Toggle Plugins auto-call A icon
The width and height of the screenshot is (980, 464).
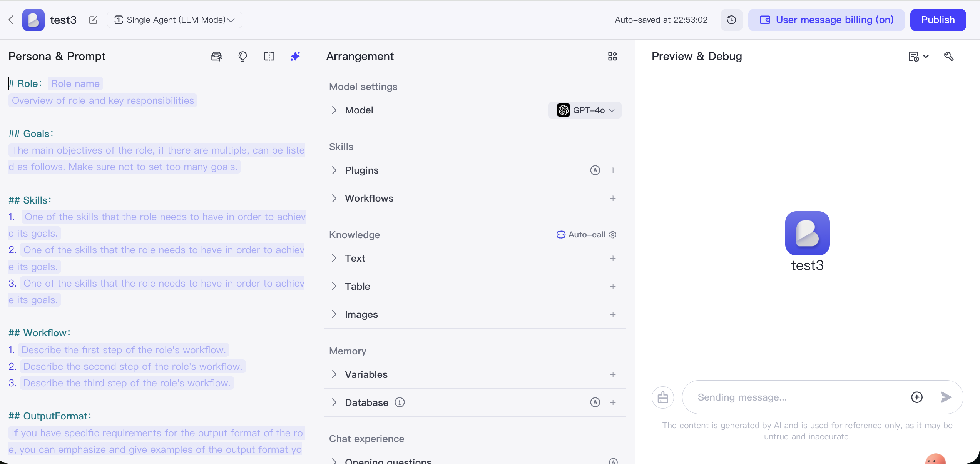click(x=595, y=170)
